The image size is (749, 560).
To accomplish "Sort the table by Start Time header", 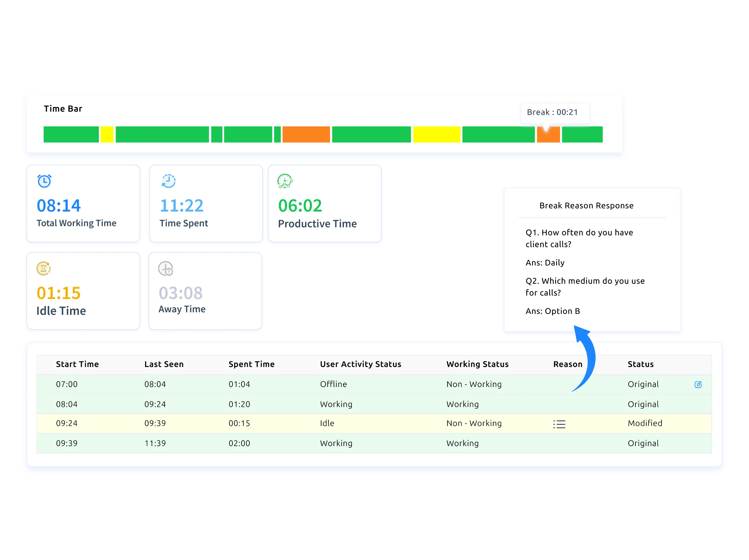I will [78, 364].
